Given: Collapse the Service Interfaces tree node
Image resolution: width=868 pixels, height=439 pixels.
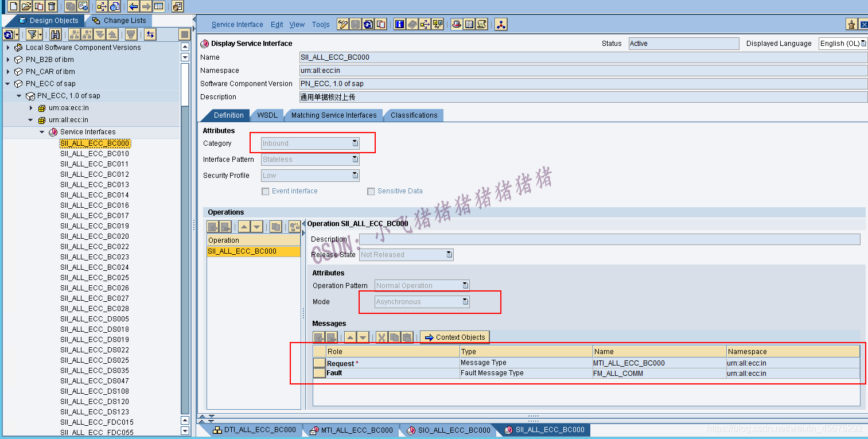Looking at the screenshot, I should pos(42,132).
